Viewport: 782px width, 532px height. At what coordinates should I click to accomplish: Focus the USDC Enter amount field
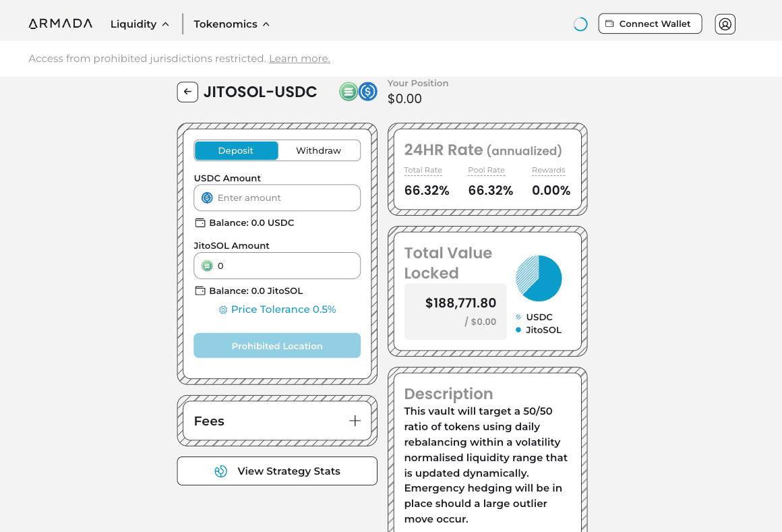[x=277, y=198]
